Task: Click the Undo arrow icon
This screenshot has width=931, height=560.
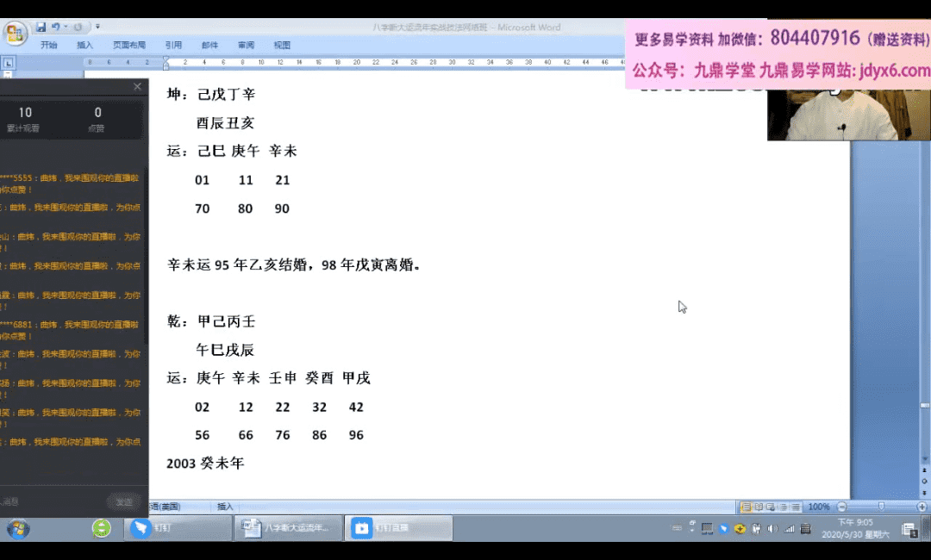Action: (x=55, y=28)
